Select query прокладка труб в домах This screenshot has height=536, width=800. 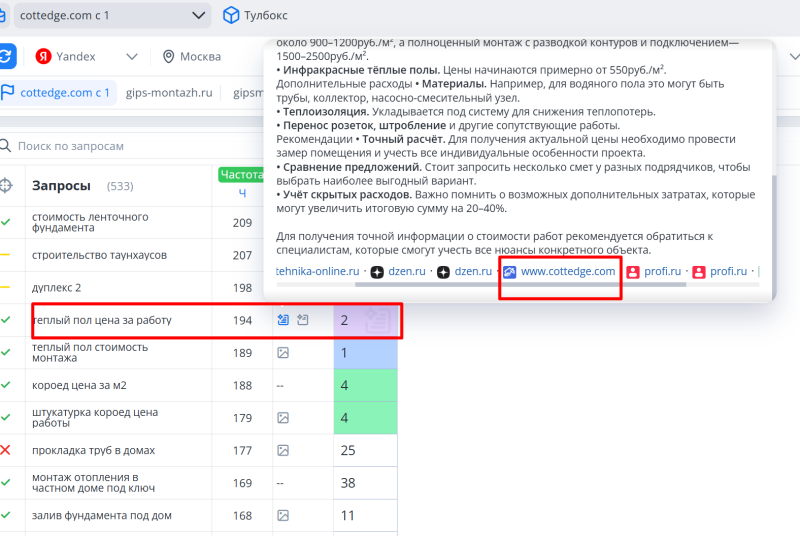pos(93,450)
